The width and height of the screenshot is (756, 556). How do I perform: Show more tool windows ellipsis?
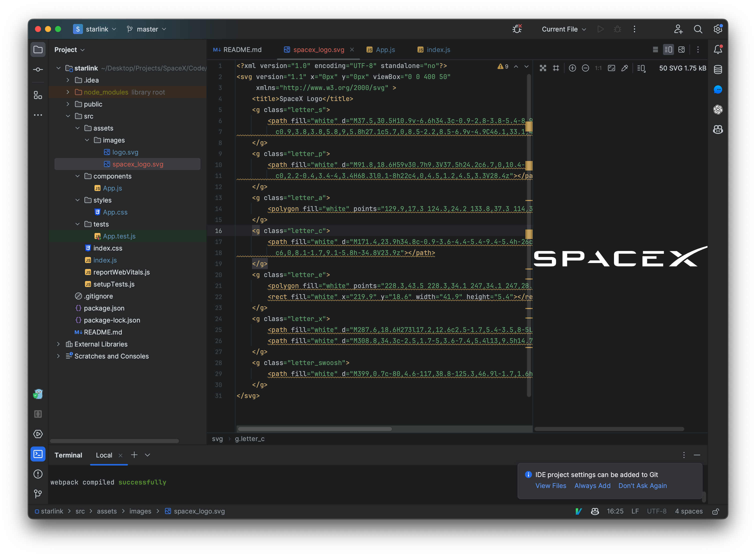tap(38, 115)
